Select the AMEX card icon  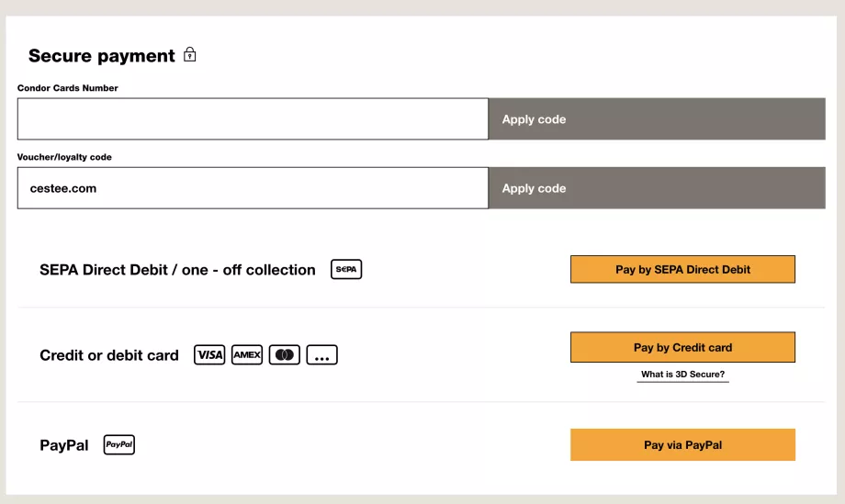click(247, 355)
